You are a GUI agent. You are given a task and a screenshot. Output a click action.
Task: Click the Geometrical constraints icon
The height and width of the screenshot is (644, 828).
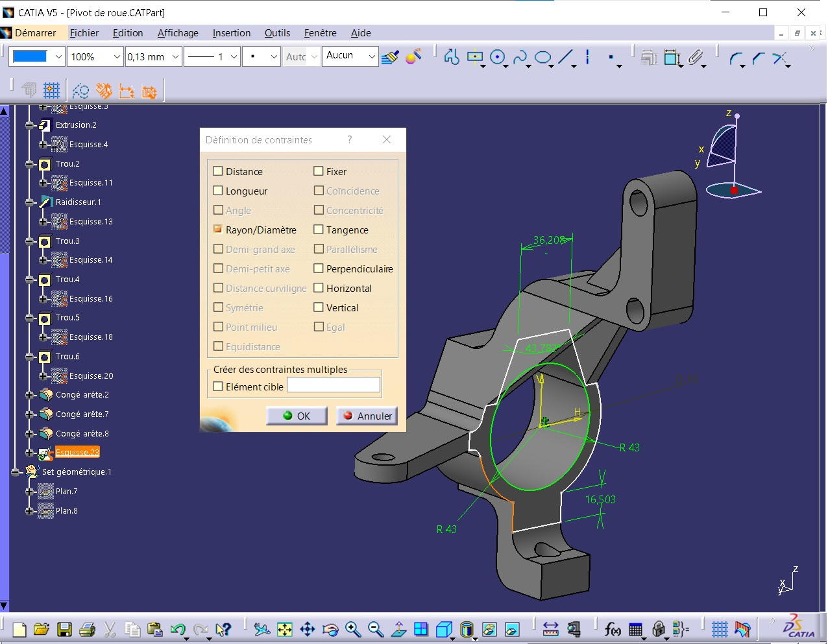104,91
